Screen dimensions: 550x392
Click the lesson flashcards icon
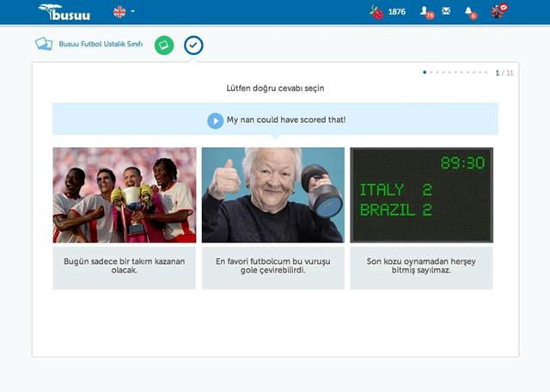click(44, 44)
